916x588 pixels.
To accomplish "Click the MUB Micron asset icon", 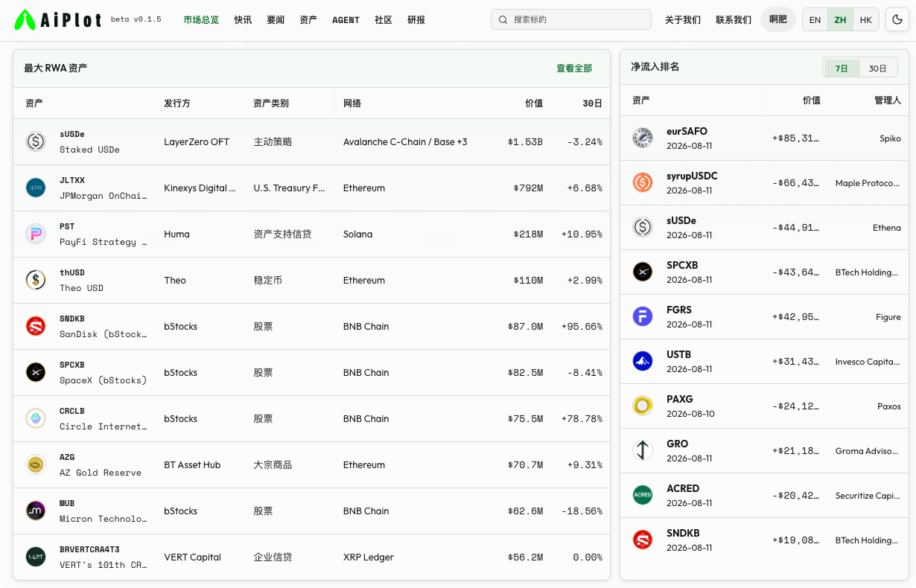I will pyautogui.click(x=36, y=511).
